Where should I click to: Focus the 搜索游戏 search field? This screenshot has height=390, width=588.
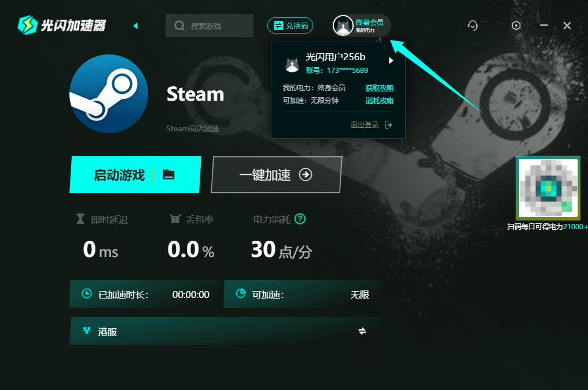tap(210, 25)
